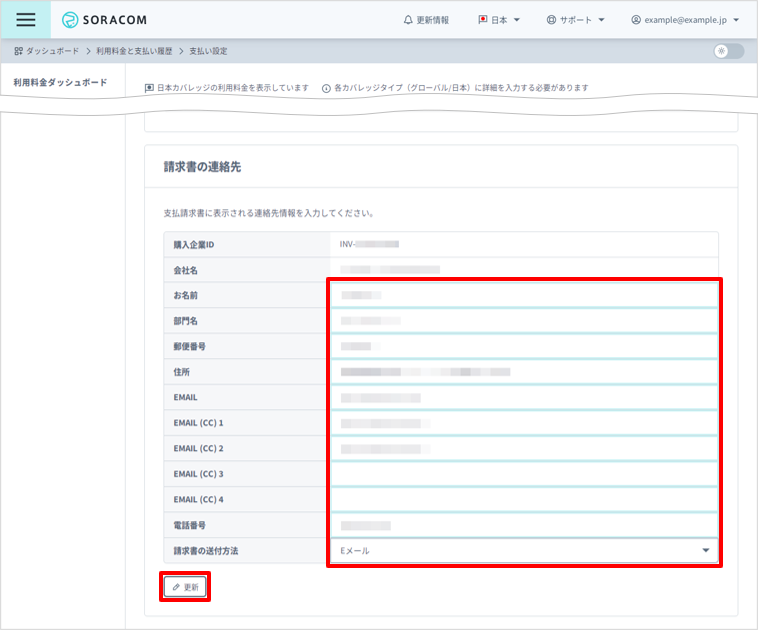The height and width of the screenshot is (630, 758).
Task: Click the 部門名 input field
Action: point(524,321)
